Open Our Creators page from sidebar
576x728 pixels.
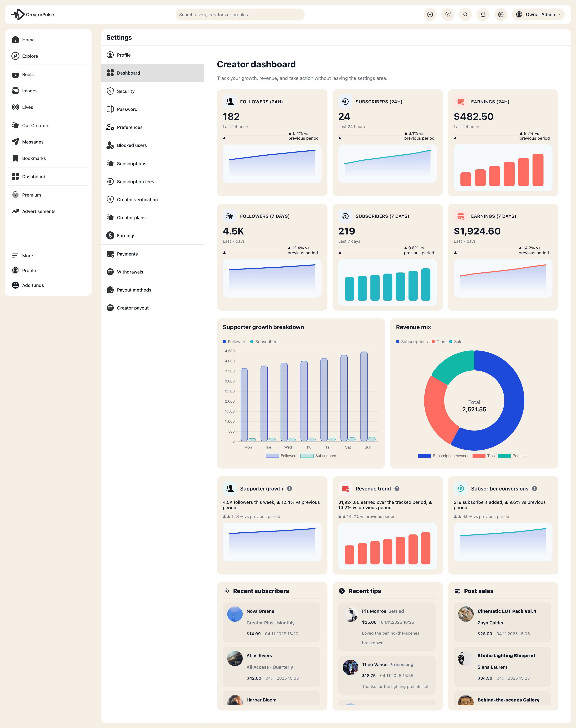pyautogui.click(x=35, y=126)
